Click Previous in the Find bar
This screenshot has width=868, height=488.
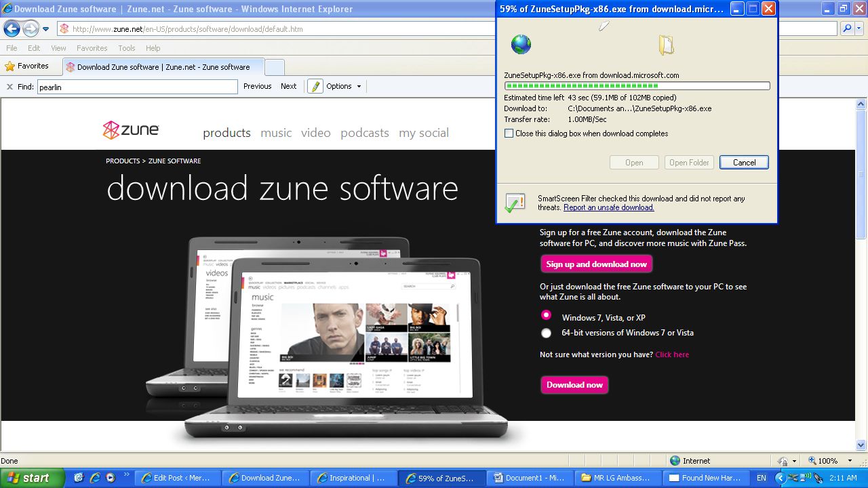click(258, 86)
